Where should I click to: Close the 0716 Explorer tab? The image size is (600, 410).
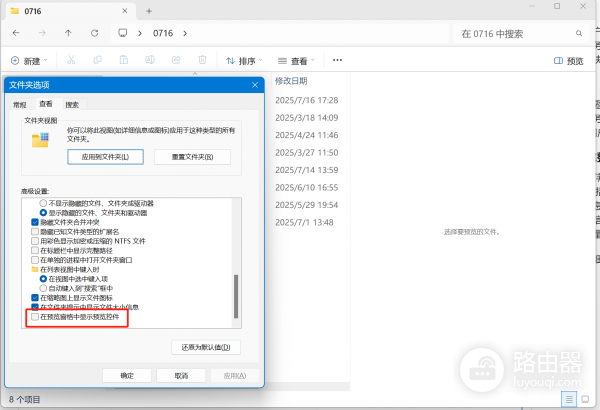click(125, 11)
